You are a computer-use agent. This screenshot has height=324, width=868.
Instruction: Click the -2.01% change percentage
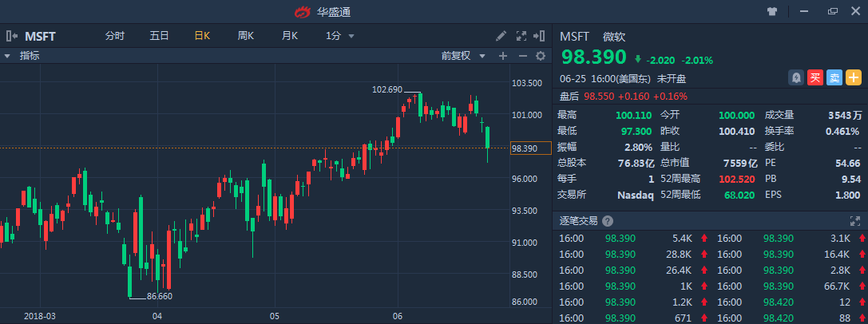pos(697,61)
